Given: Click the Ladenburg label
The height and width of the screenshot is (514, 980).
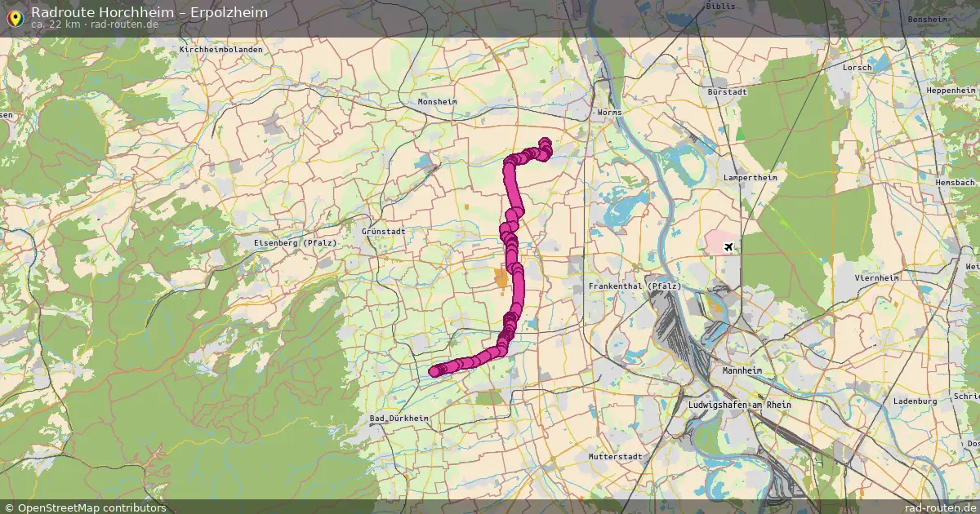Looking at the screenshot, I should [915, 401].
